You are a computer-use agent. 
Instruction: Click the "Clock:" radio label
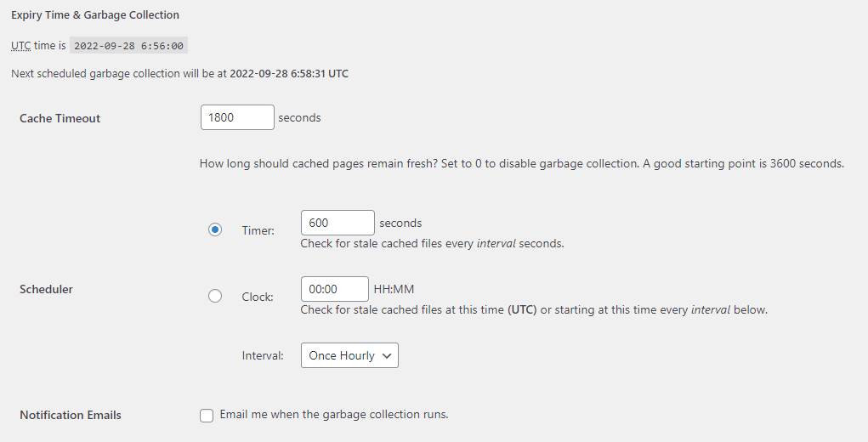[x=258, y=297]
